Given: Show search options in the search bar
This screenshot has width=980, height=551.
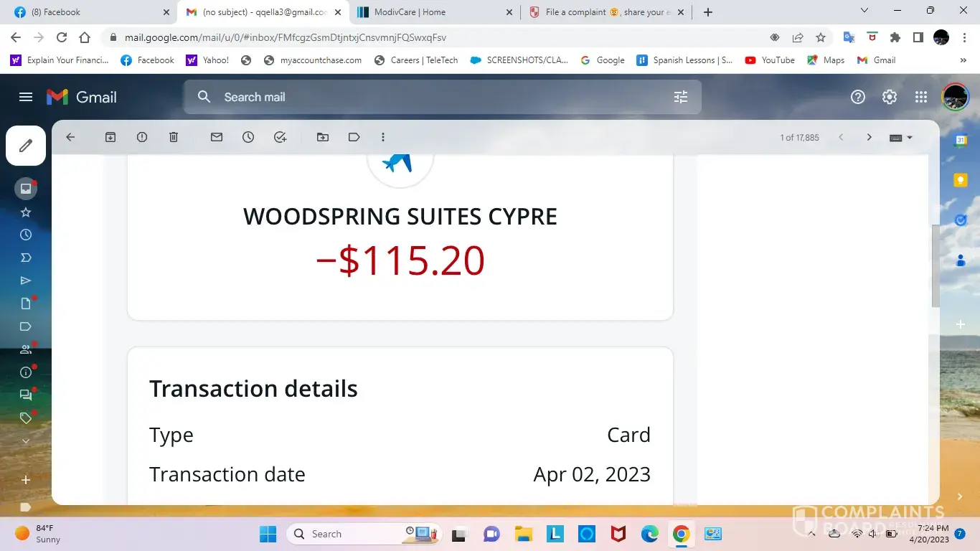Looking at the screenshot, I should 681,97.
